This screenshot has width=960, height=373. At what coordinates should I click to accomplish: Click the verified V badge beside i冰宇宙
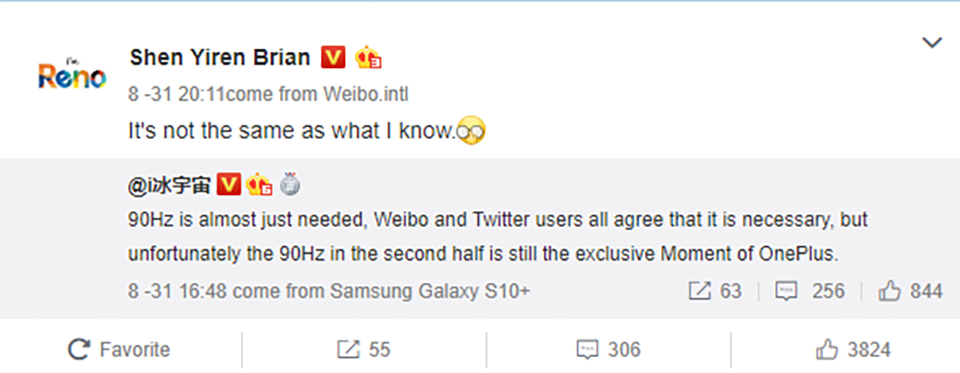(230, 184)
